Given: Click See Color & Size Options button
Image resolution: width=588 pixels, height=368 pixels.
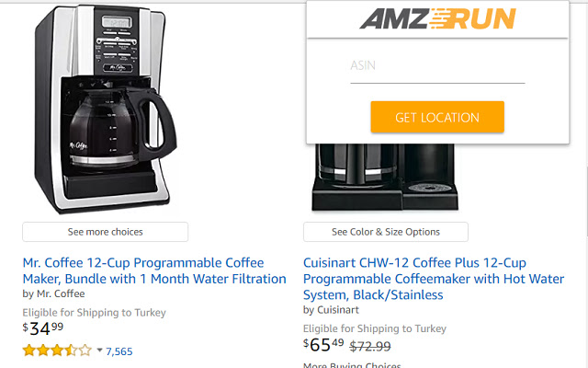Looking at the screenshot, I should 386,232.
